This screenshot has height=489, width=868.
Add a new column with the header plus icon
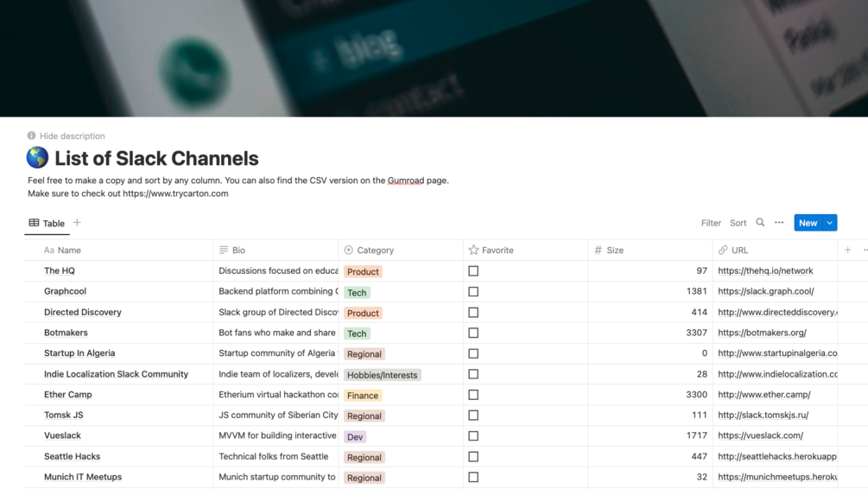pyautogui.click(x=847, y=251)
